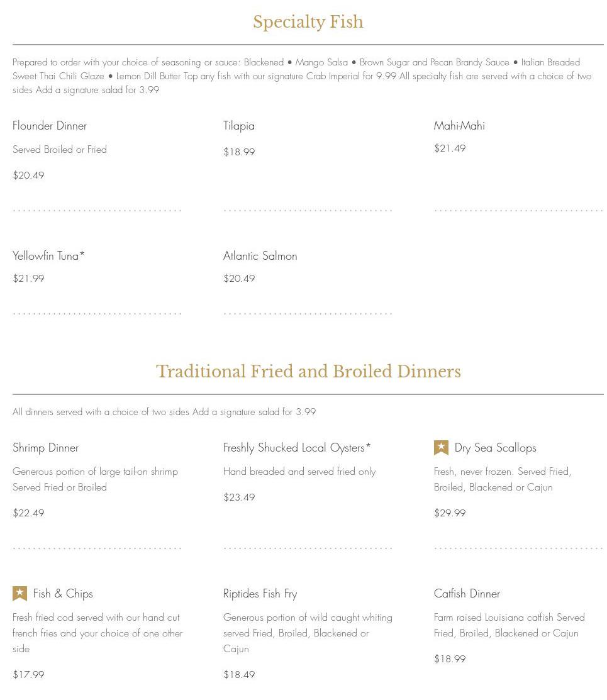607x700 pixels.
Task: Select the Tilapia menu item
Action: [239, 126]
